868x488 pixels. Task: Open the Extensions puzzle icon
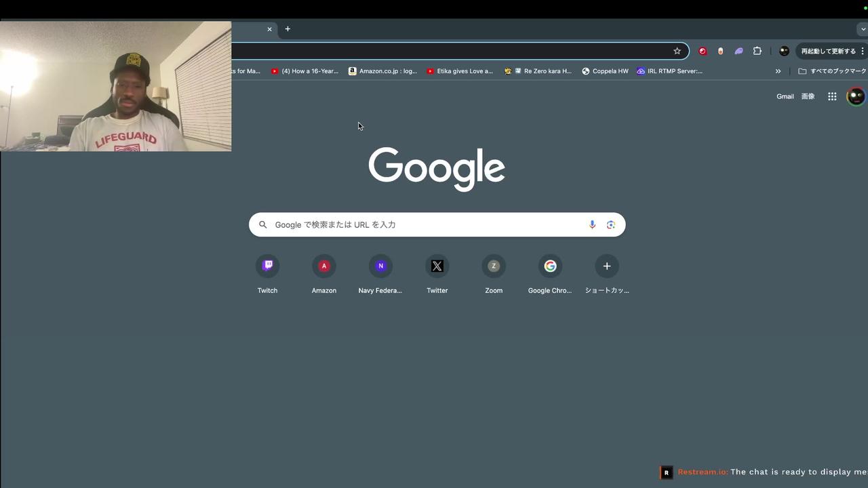(757, 51)
